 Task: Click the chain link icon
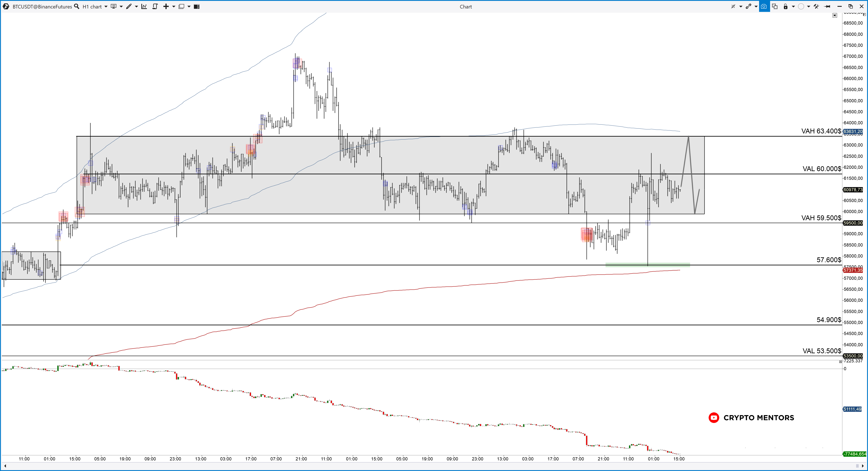[748, 6]
